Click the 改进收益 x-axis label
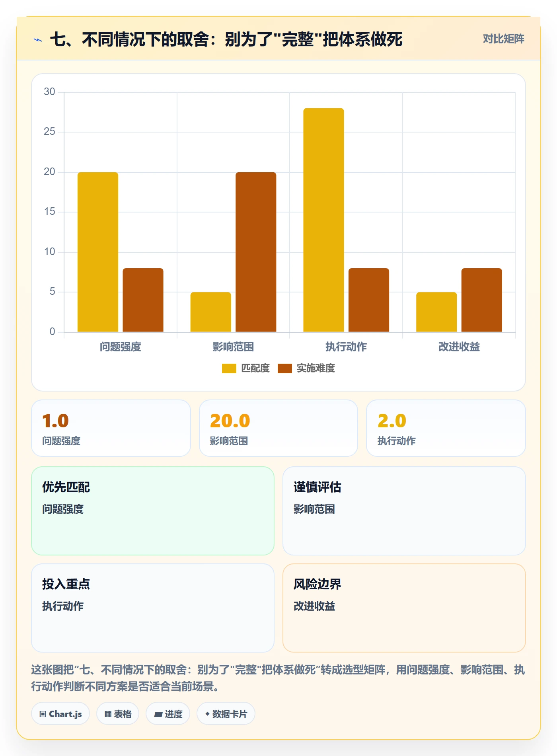 click(x=459, y=347)
